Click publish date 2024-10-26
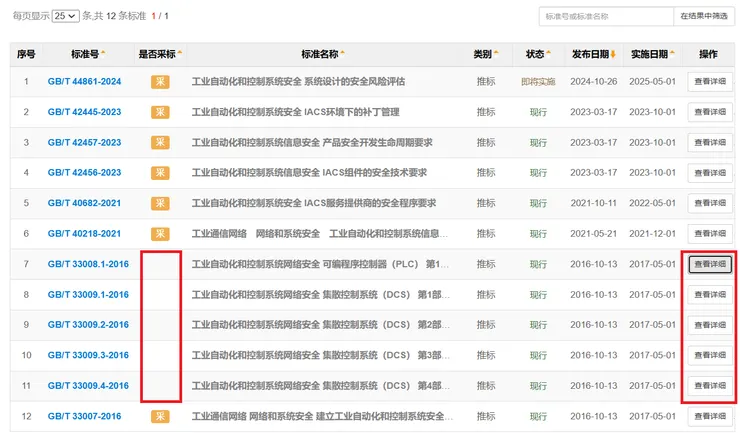Image resolution: width=740 pixels, height=439 pixels. click(x=594, y=82)
